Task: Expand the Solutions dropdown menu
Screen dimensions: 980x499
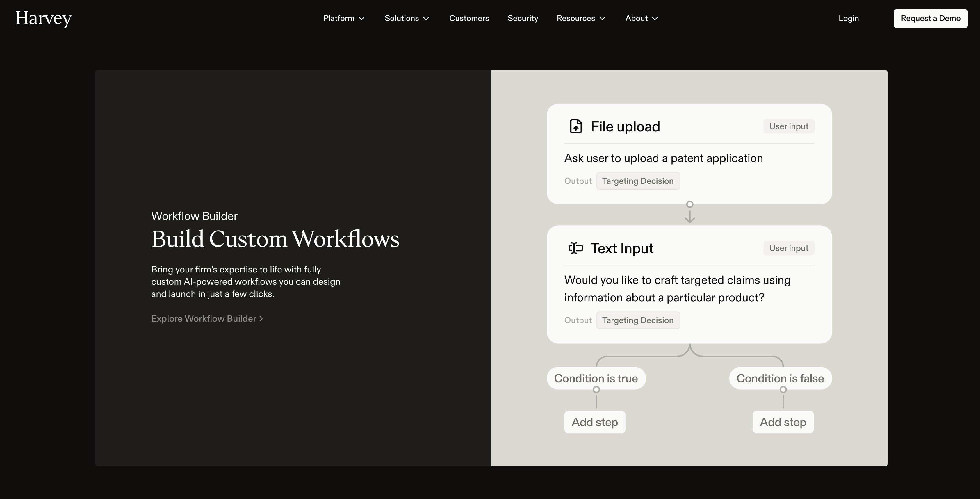Action: 407,18
